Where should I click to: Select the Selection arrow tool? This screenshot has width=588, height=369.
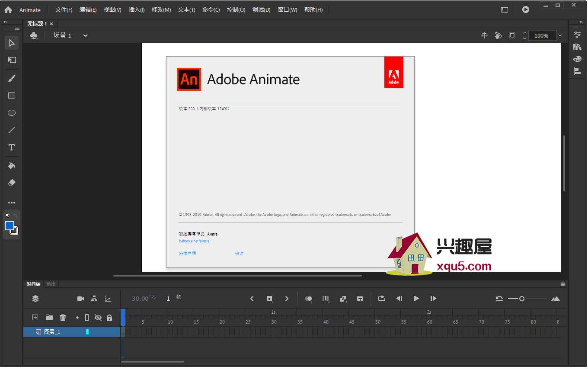pos(12,43)
